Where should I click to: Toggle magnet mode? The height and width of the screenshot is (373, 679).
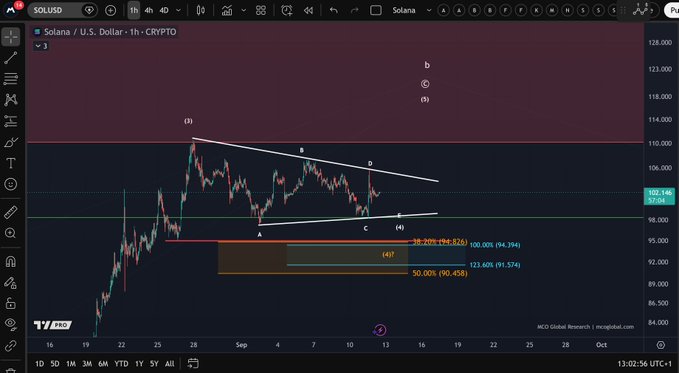(x=11, y=262)
